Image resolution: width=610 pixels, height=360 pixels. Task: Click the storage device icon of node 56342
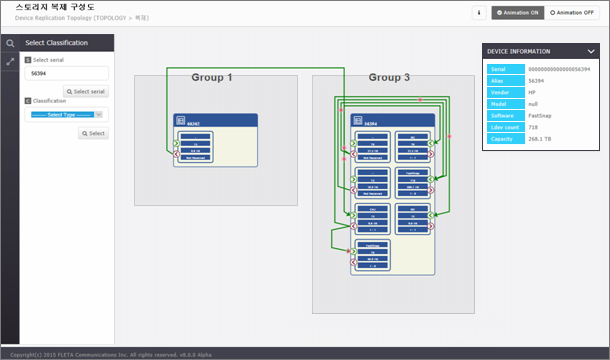click(x=181, y=121)
